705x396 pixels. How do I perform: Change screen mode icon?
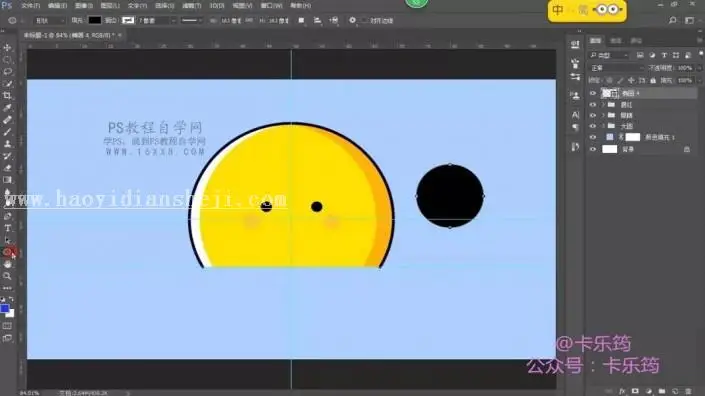click(x=7, y=338)
